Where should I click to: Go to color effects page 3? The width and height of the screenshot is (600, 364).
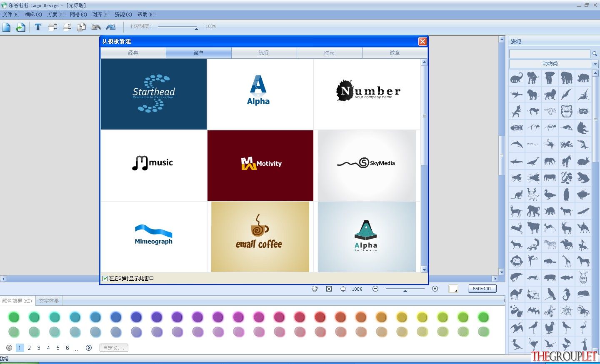[39, 348]
